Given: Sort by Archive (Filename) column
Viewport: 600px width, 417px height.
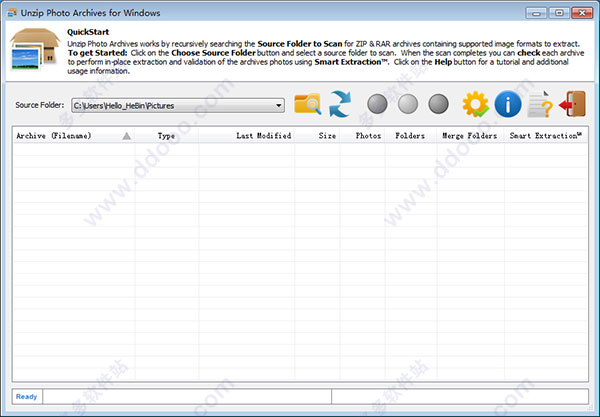Looking at the screenshot, I should point(73,136).
